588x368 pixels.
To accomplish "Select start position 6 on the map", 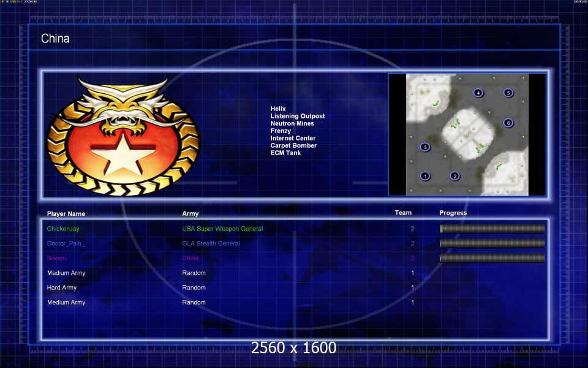I will [508, 123].
